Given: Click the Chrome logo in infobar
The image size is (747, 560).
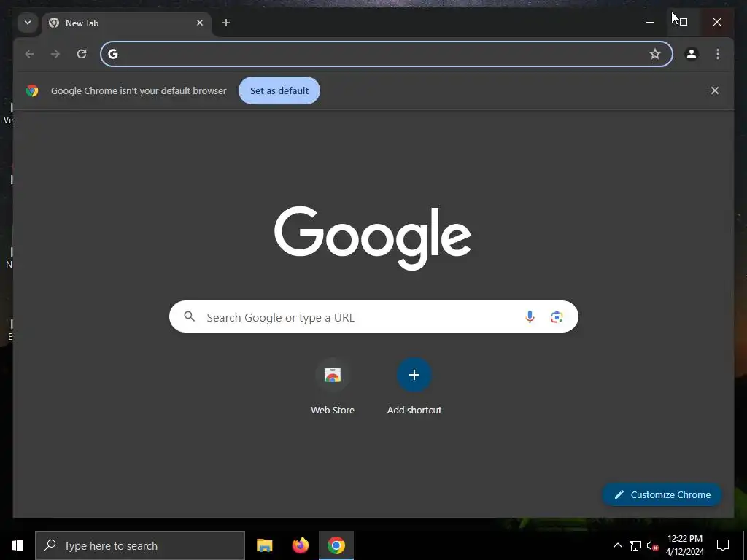Looking at the screenshot, I should pyautogui.click(x=32, y=90).
